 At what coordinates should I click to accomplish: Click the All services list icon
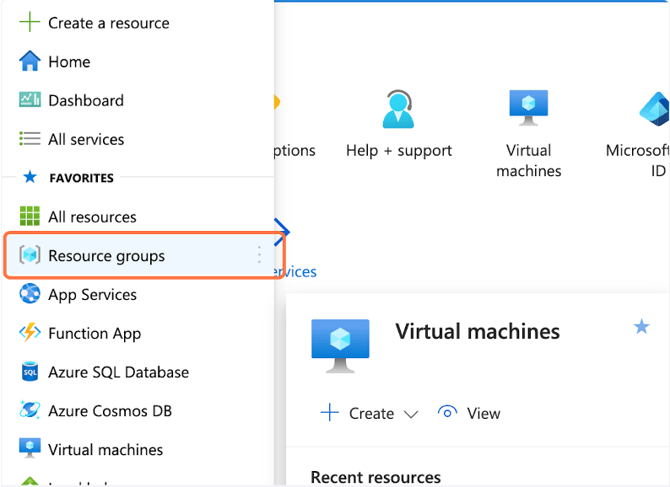click(x=30, y=139)
